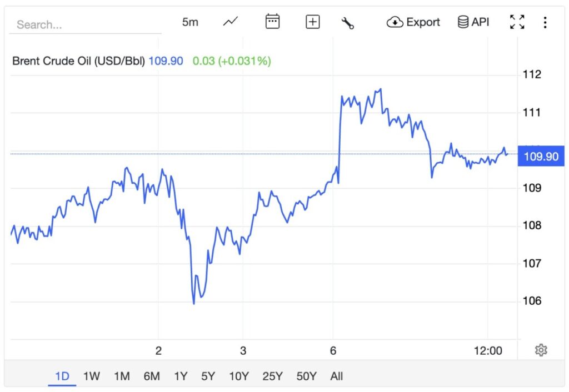Toggle the 1W time range
Image resolution: width=569 pixels, height=392 pixels.
[x=91, y=376]
